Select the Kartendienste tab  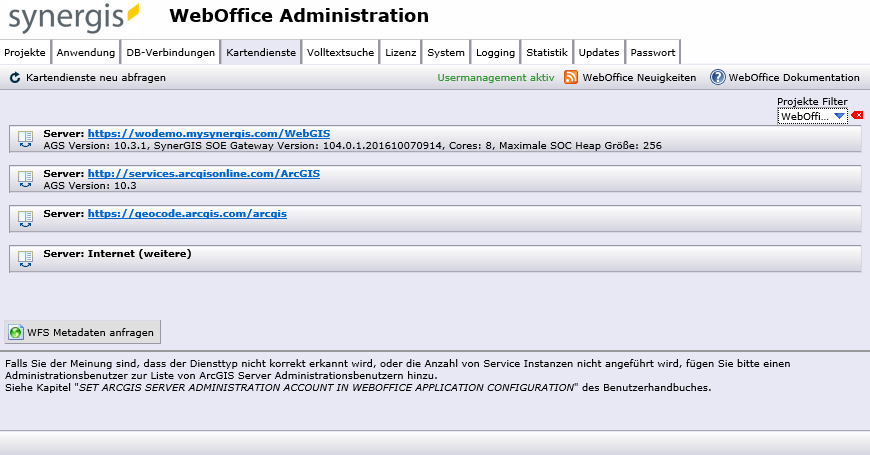pyautogui.click(x=261, y=52)
